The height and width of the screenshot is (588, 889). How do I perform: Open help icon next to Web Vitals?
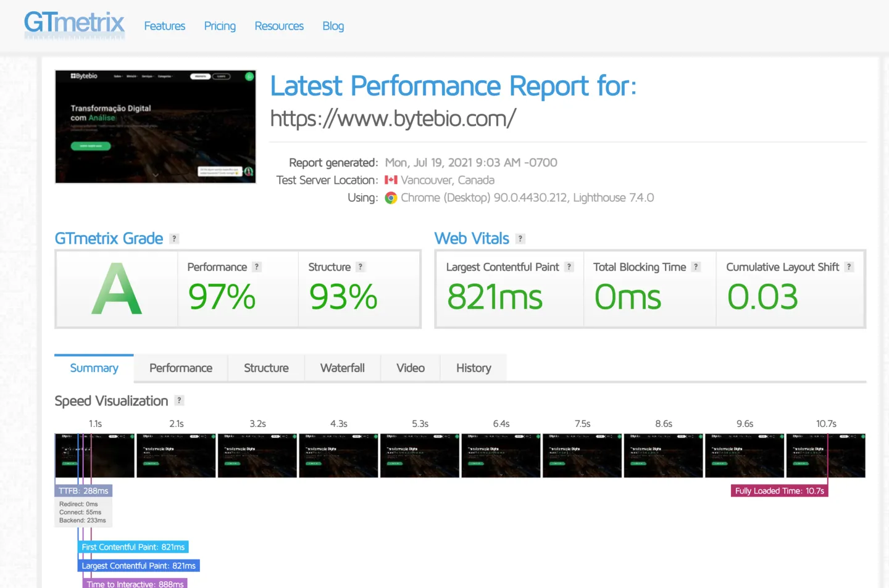coord(520,239)
